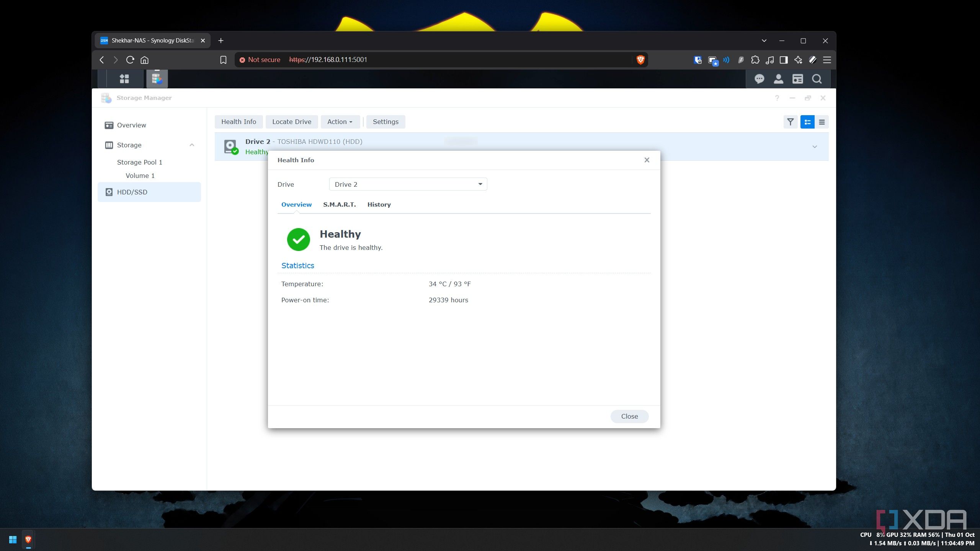Click Windows Start button
980x551 pixels.
pos(13,540)
